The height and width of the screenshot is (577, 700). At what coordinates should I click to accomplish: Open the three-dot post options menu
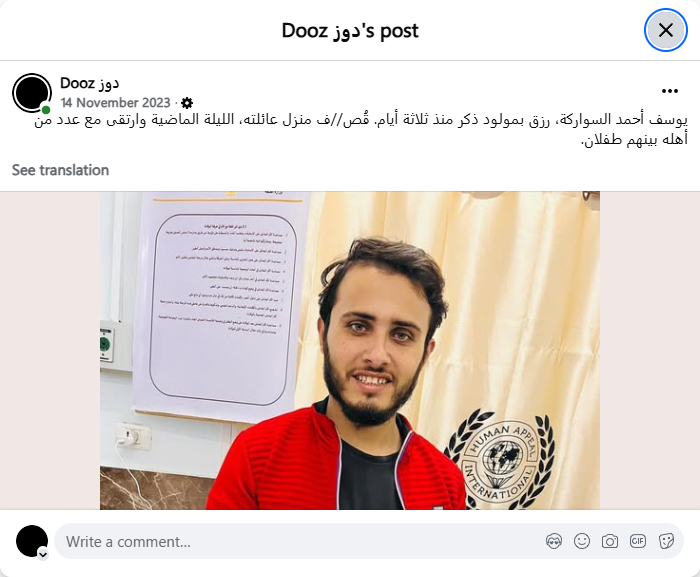pyautogui.click(x=670, y=91)
